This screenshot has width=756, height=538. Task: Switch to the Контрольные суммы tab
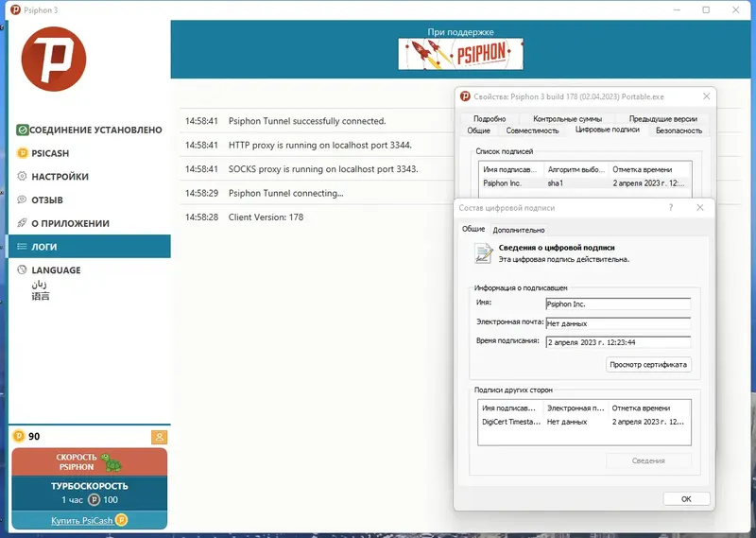click(x=568, y=119)
